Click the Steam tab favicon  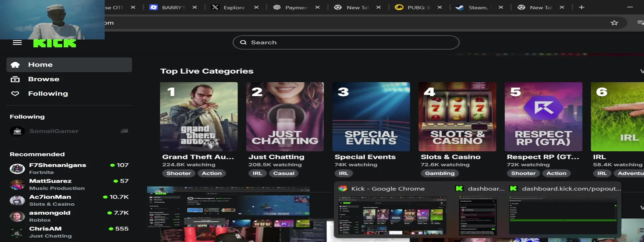(x=460, y=7)
